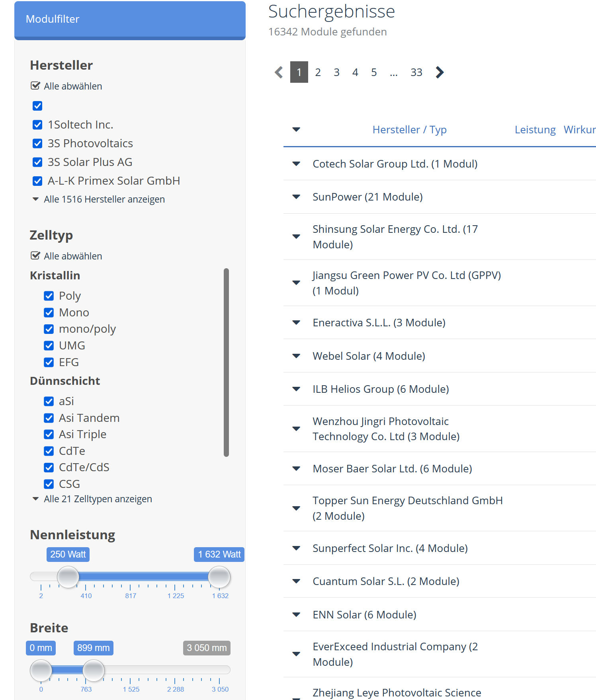The width and height of the screenshot is (596, 700).
Task: Expand Shinsung Solar Energy Co. row
Action: pos(296,236)
